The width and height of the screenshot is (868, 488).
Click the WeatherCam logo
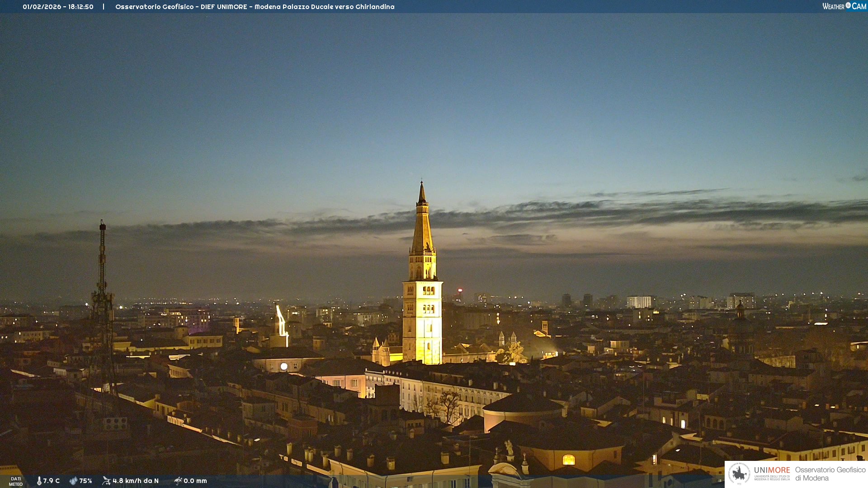click(844, 6)
